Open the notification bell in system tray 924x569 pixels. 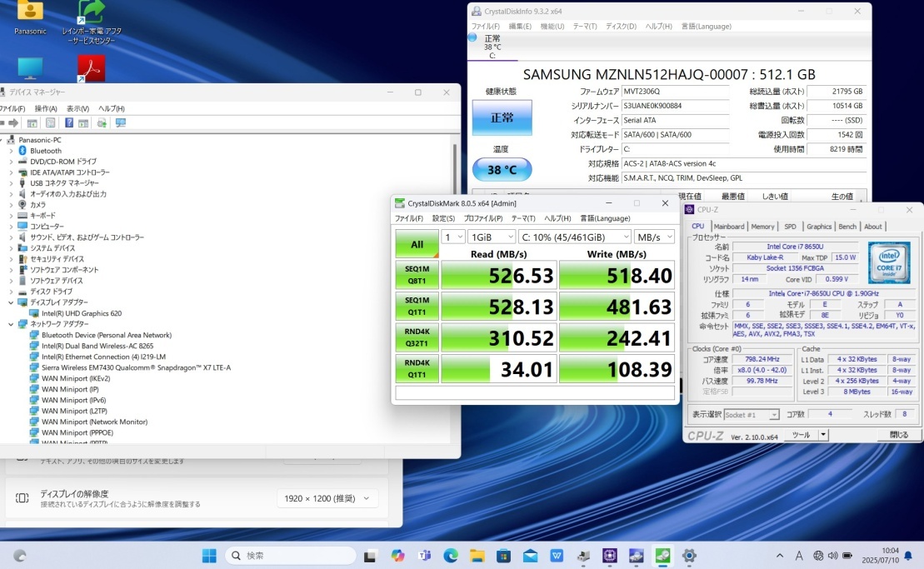[908, 556]
